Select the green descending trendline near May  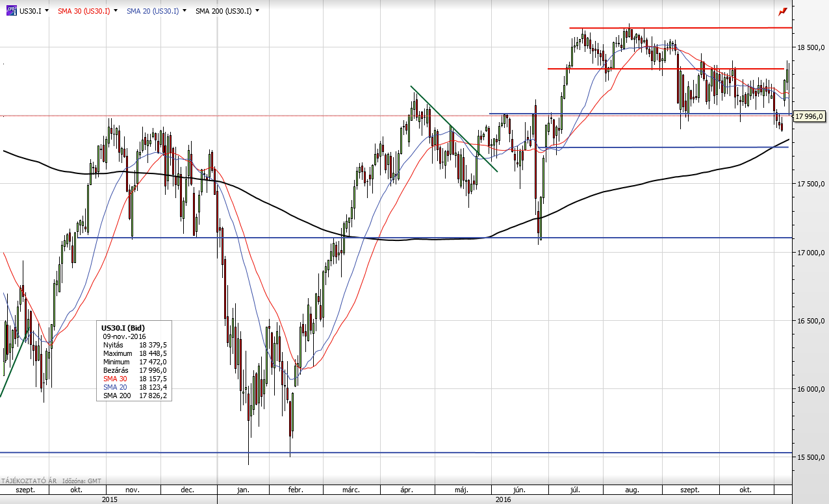[x=453, y=129]
